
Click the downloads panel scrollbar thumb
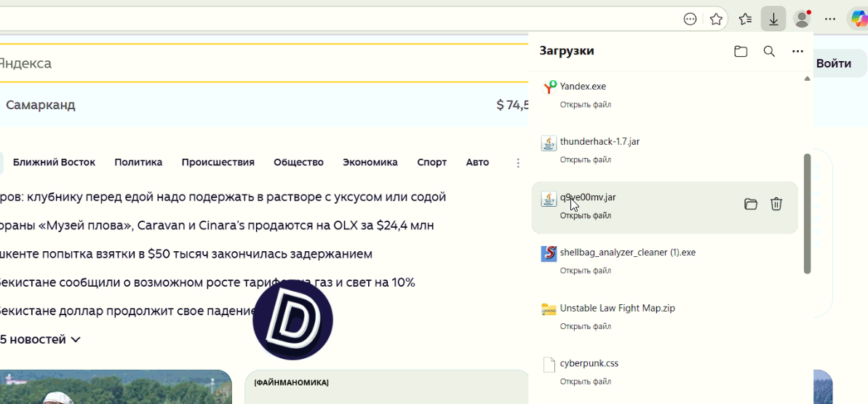(807, 213)
